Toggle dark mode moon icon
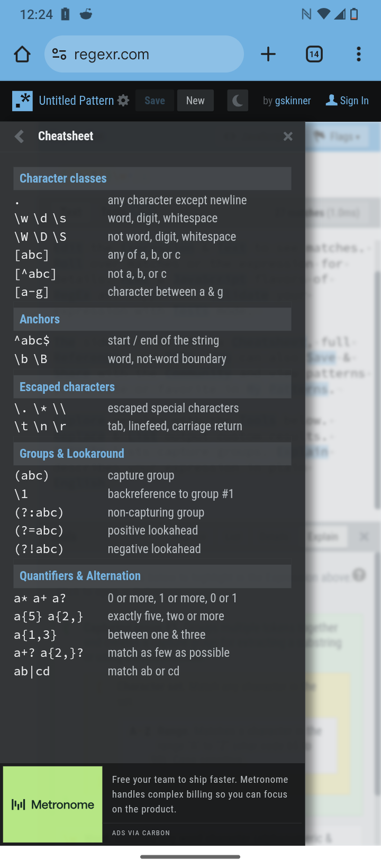 pos(238,101)
